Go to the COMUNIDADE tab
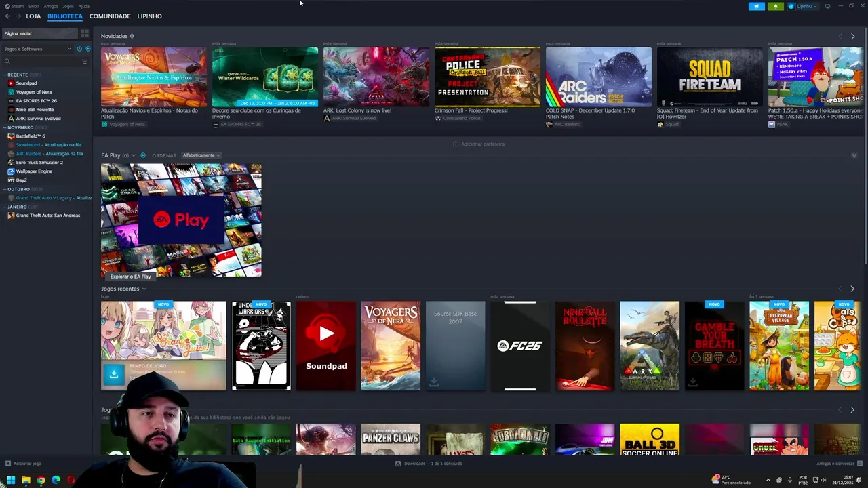Viewport: 868px width, 488px height. 110,16
